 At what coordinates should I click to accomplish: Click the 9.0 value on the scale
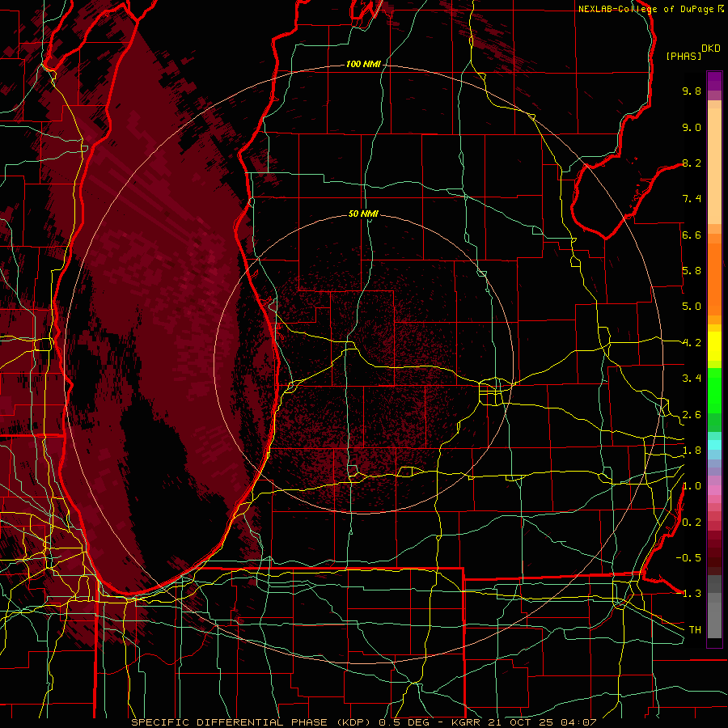coord(692,127)
